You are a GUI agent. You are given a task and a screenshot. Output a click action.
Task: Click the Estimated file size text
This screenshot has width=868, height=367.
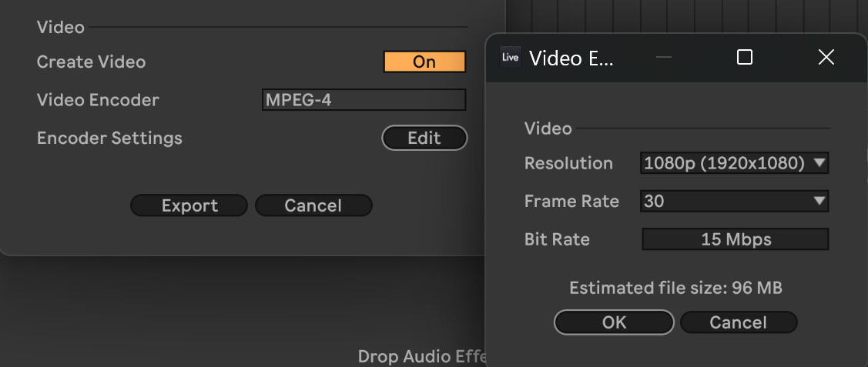(x=675, y=288)
